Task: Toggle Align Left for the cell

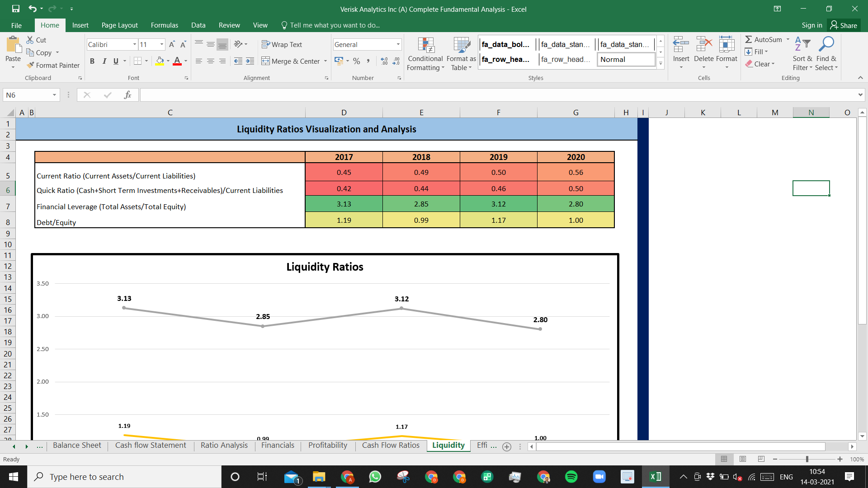Action: [198, 61]
